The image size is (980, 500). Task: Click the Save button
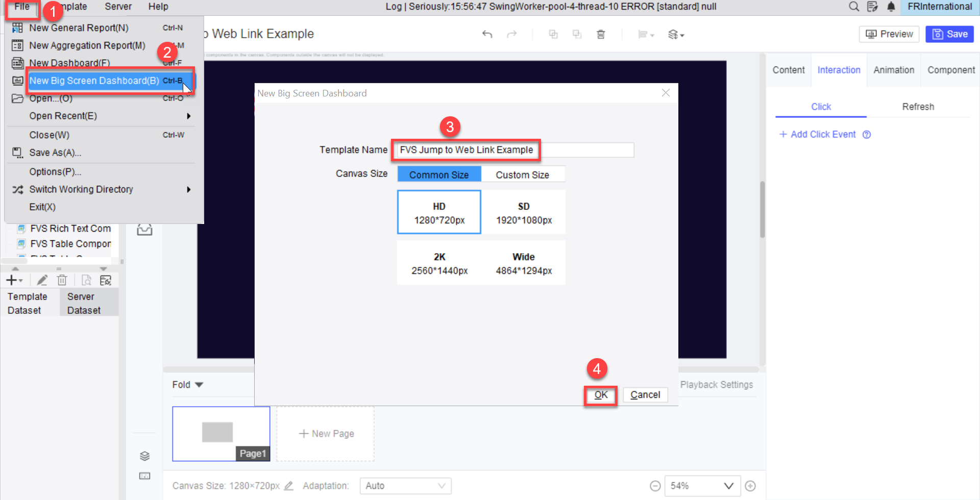(950, 34)
